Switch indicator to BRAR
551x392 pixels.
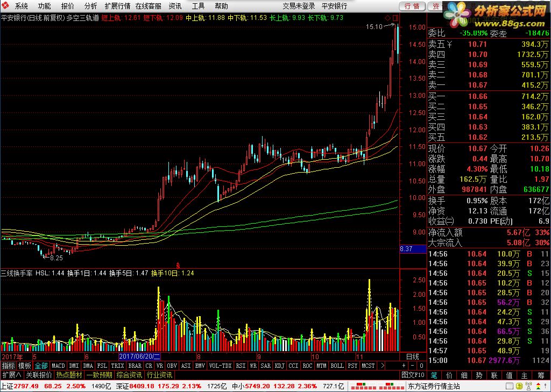tap(135, 366)
